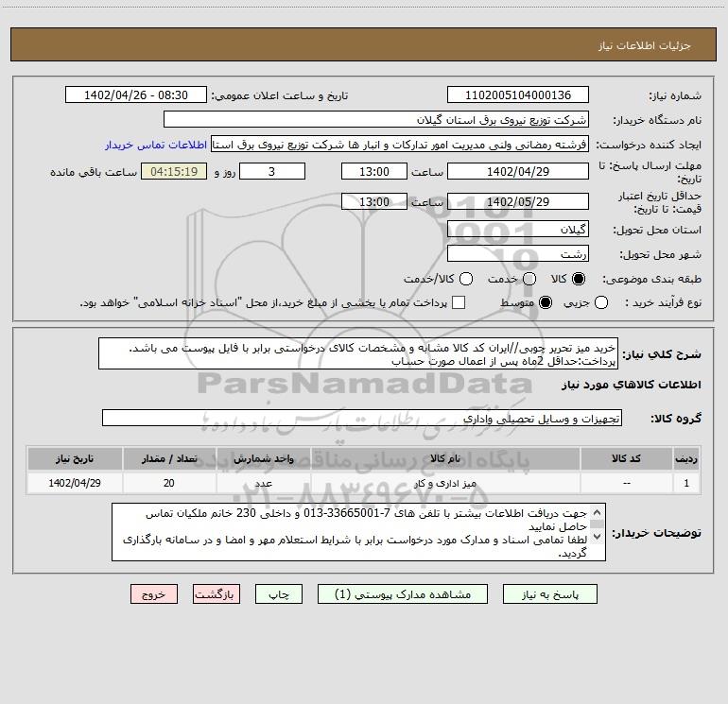Viewport: 728px width, 704px height.
Task: Select the کالا radio button
Action: (x=579, y=279)
